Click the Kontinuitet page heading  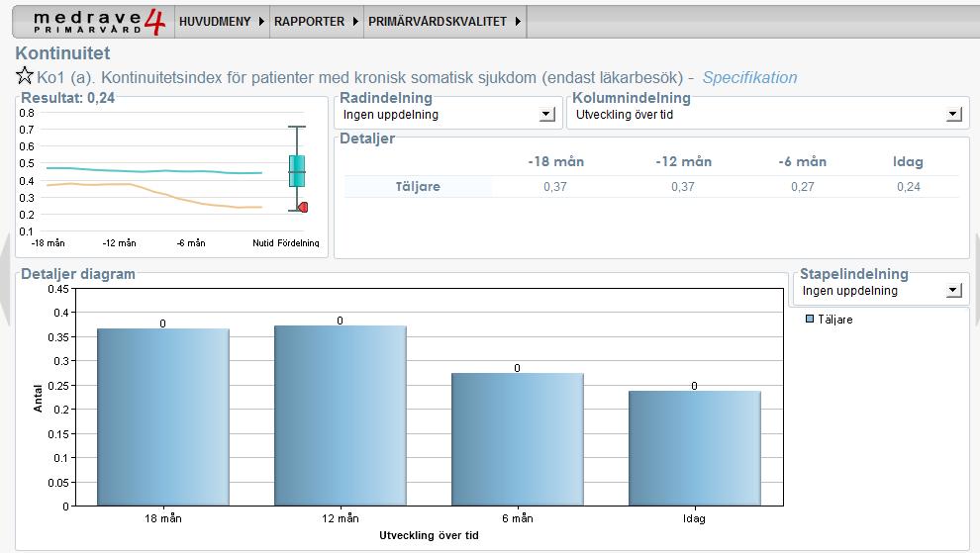click(62, 53)
